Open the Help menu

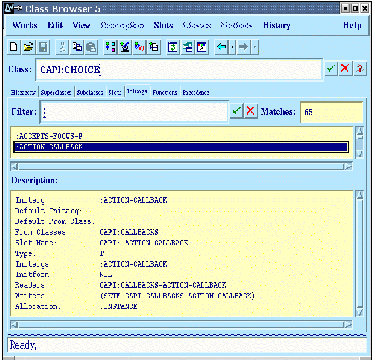tap(352, 25)
